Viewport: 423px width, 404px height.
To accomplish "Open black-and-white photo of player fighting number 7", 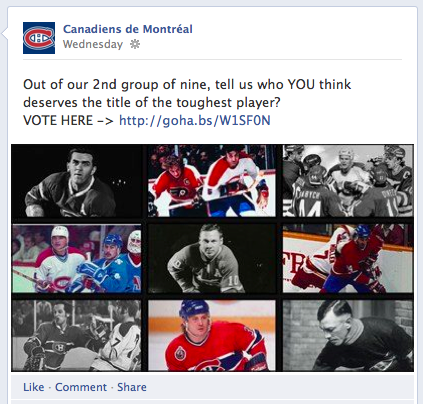I will pyautogui.click(x=77, y=335).
